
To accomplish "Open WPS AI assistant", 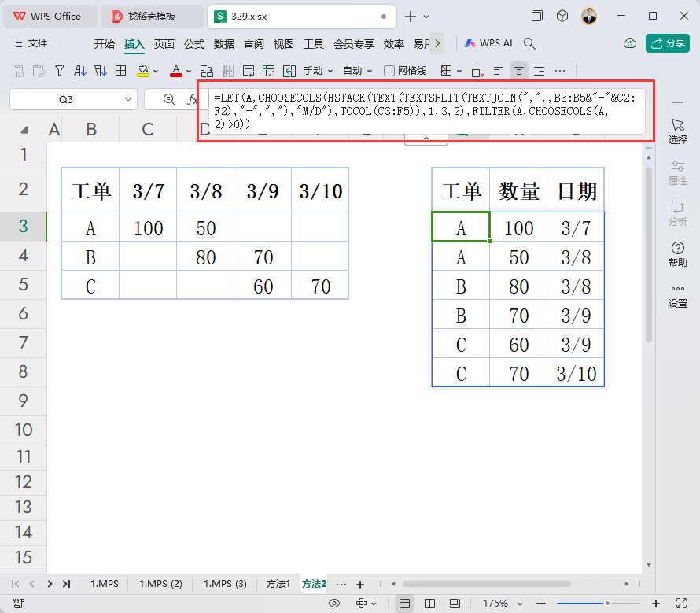I will coord(488,43).
